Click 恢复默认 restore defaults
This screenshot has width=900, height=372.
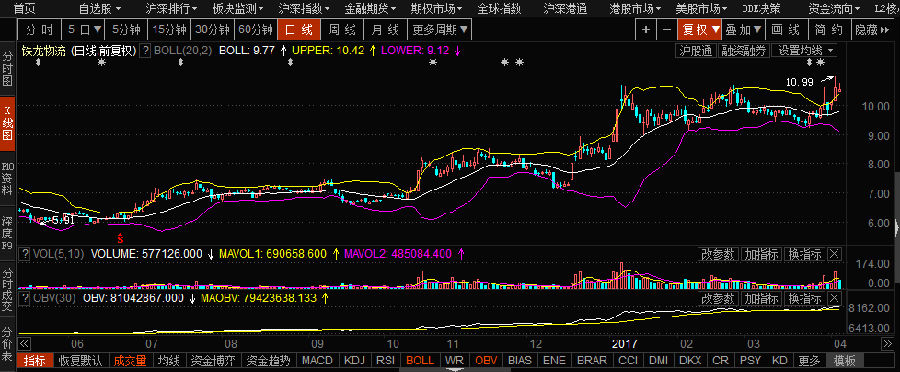coord(80,361)
